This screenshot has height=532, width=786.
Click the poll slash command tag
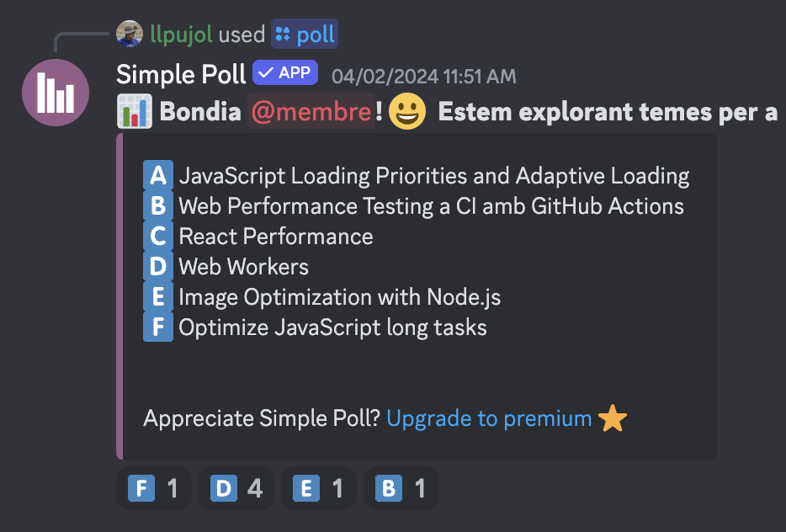(305, 35)
